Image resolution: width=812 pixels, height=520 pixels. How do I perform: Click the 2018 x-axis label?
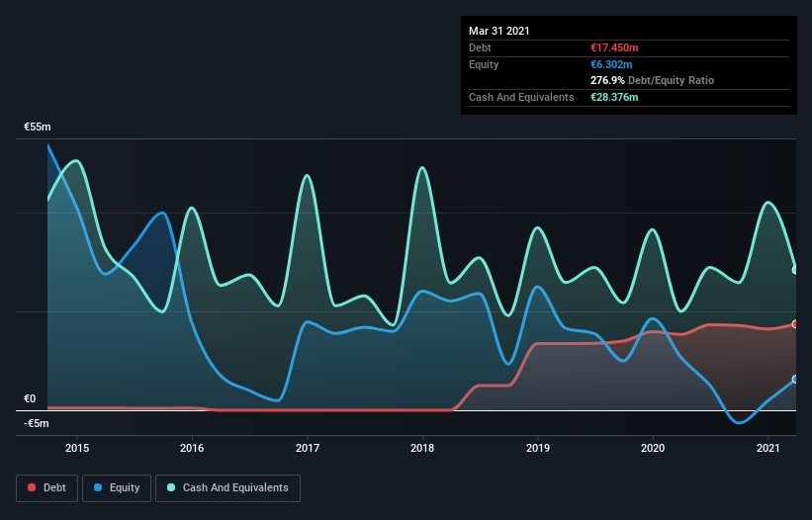(422, 448)
